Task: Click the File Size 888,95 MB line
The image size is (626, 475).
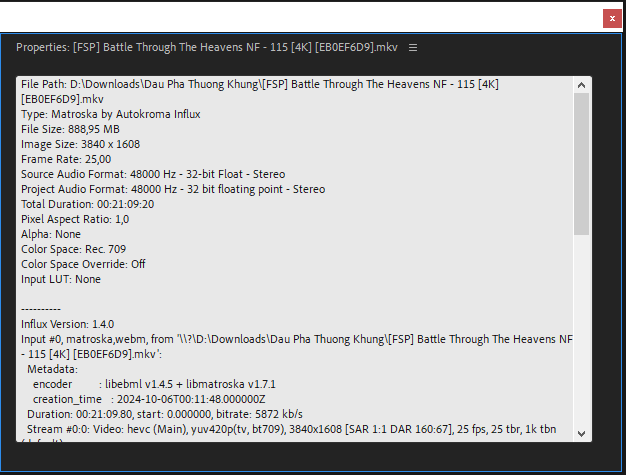Action: coord(70,130)
